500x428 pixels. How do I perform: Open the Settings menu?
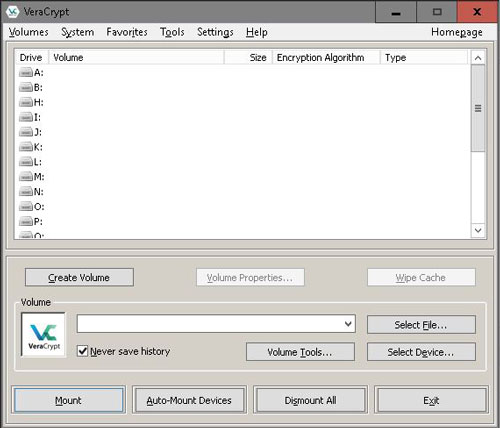(x=215, y=32)
